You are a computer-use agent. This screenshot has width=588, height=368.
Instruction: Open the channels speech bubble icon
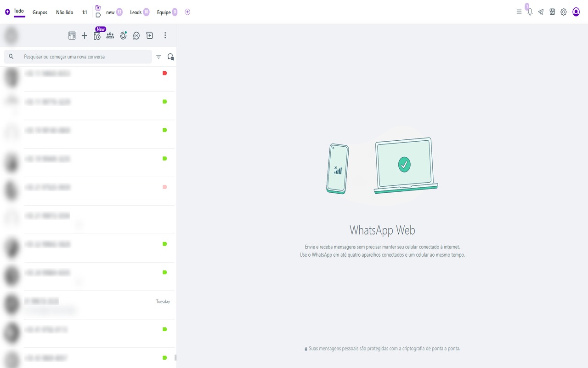point(136,35)
